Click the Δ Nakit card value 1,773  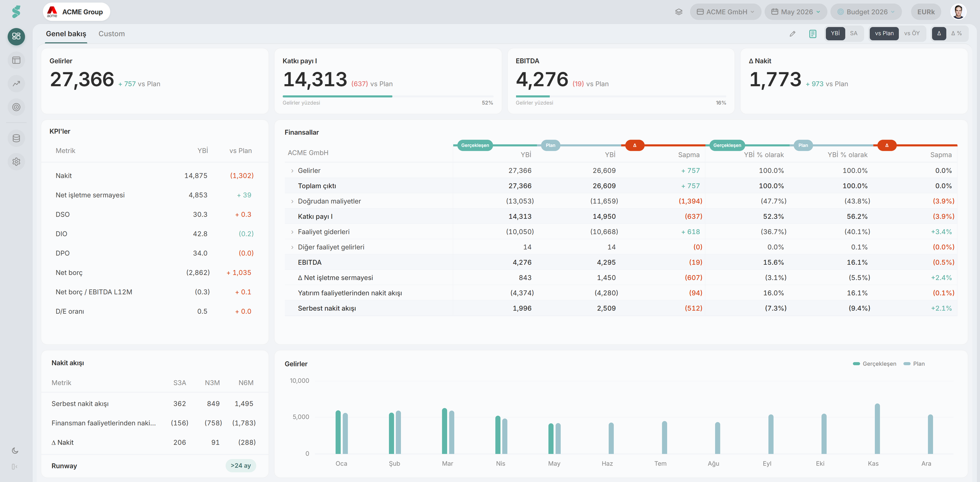775,80
